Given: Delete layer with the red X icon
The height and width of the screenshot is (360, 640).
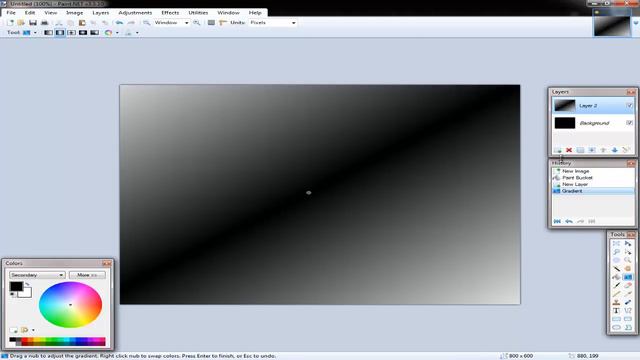Looking at the screenshot, I should coord(569,150).
